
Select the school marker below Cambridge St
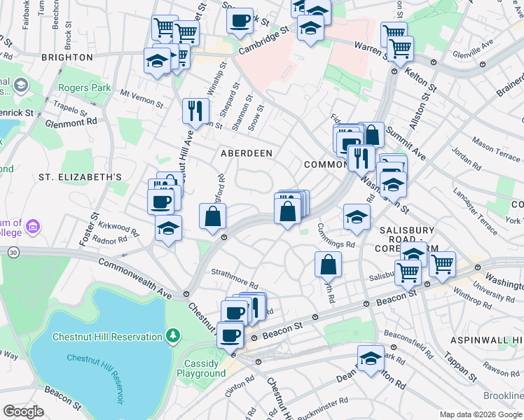310,29
